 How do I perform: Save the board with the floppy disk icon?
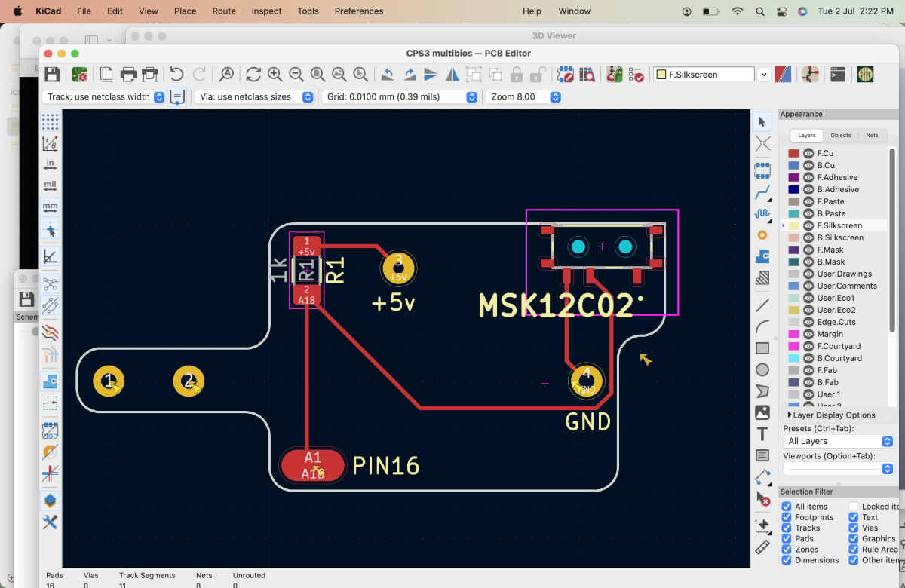(x=52, y=75)
